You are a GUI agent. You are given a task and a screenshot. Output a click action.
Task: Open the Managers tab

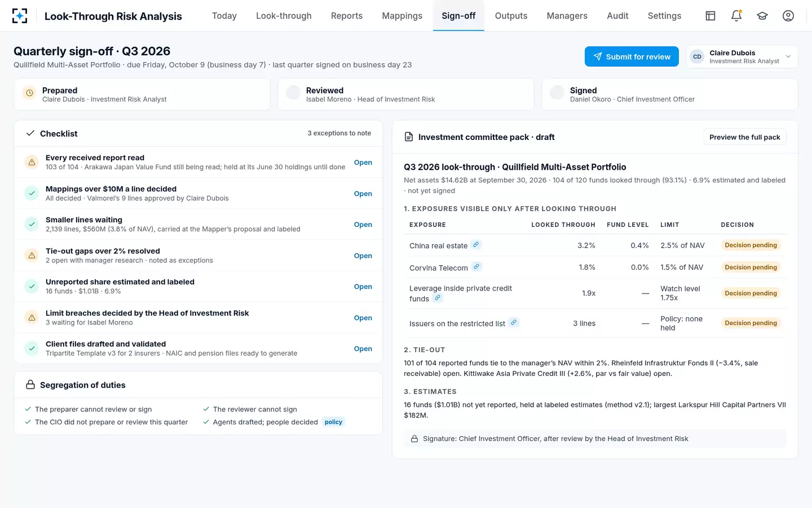tap(567, 16)
